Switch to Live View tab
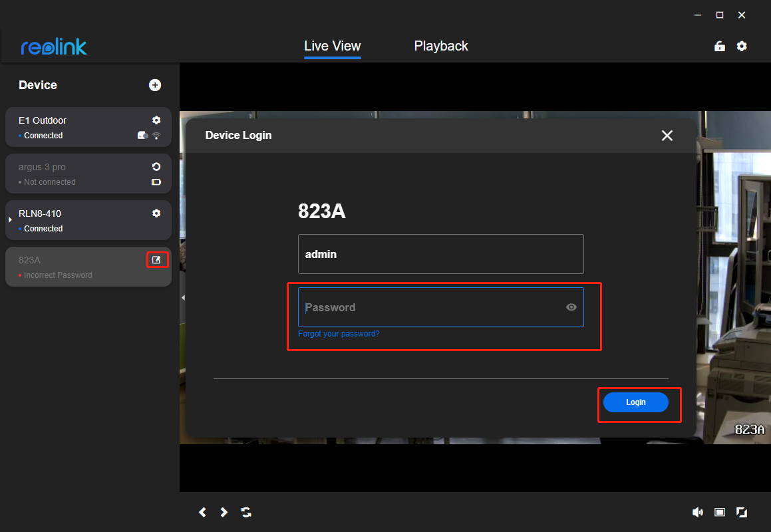Screen dimensions: 771x532 click(333, 47)
